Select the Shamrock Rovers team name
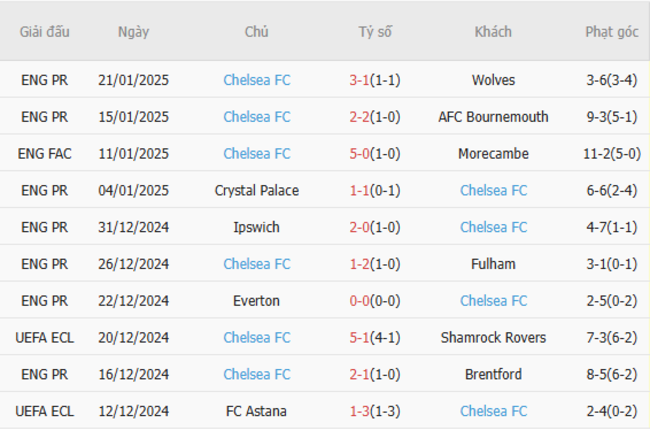The width and height of the screenshot is (650, 438). click(493, 338)
